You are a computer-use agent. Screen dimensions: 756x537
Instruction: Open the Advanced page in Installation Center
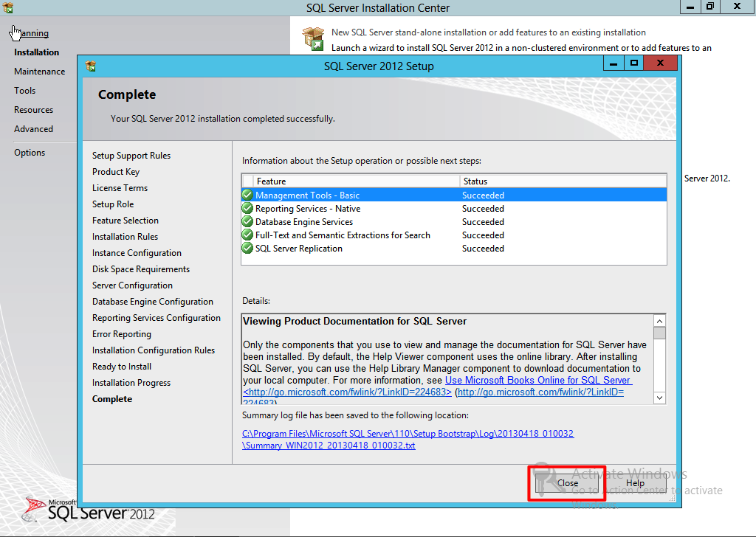pyautogui.click(x=34, y=129)
